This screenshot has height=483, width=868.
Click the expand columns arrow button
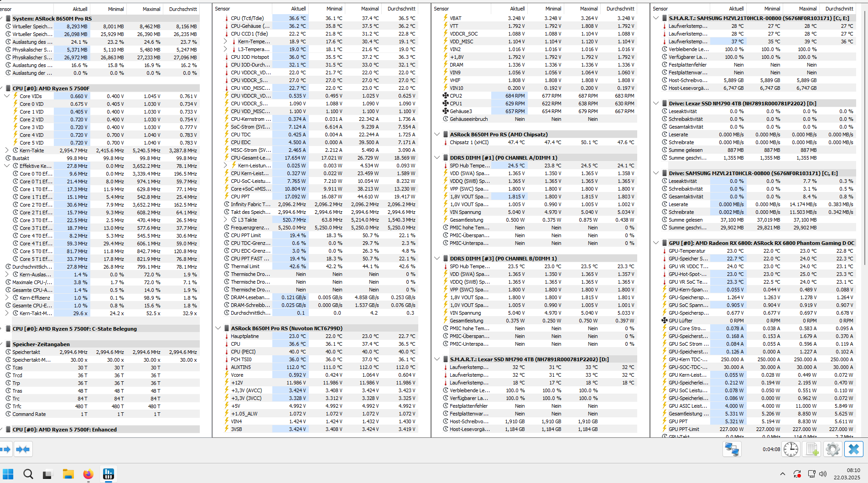5,449
